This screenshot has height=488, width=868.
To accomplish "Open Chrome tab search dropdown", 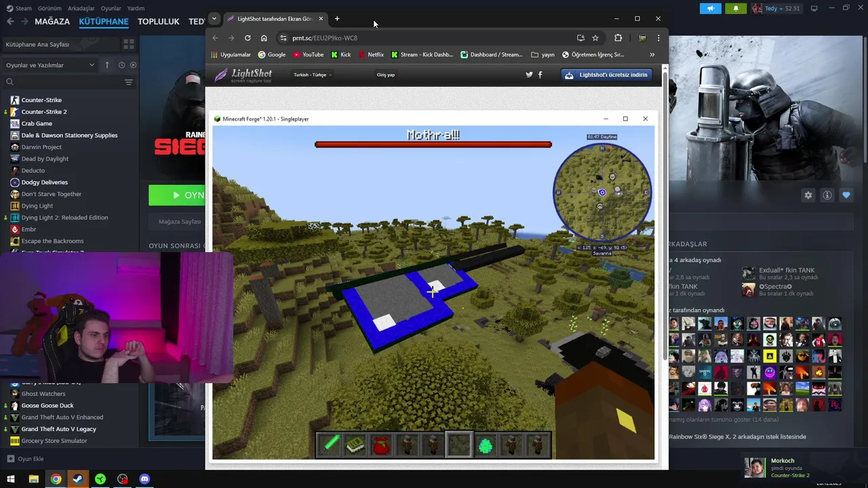I will (x=214, y=18).
